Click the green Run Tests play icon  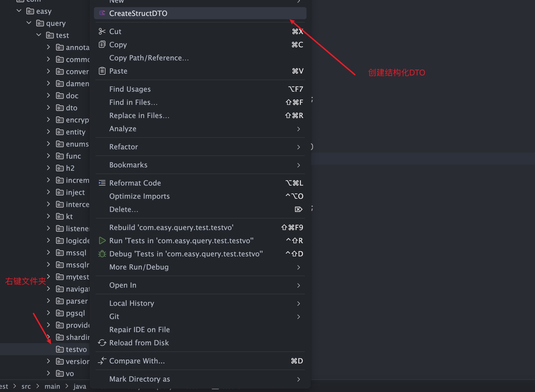click(x=102, y=240)
